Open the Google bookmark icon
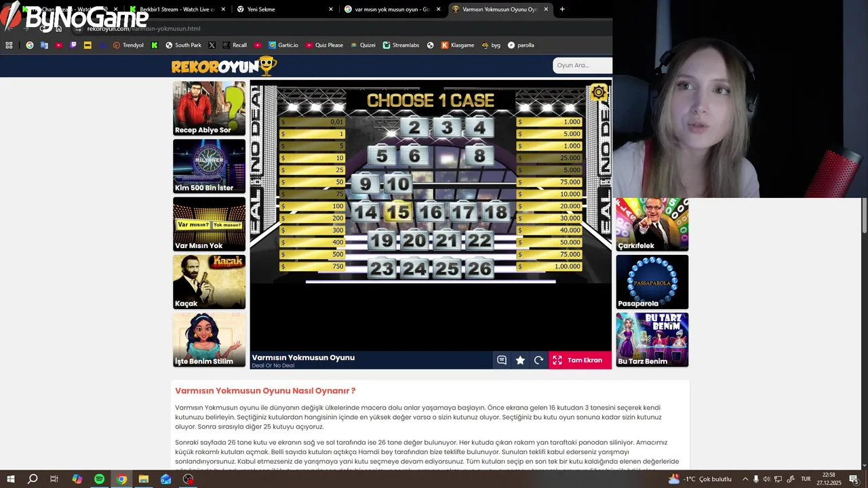 30,45
